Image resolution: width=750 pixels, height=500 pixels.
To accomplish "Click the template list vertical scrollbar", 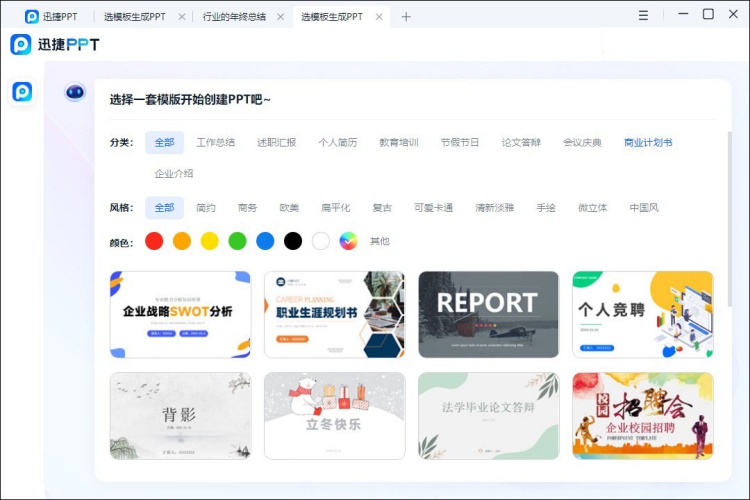I will point(729,219).
